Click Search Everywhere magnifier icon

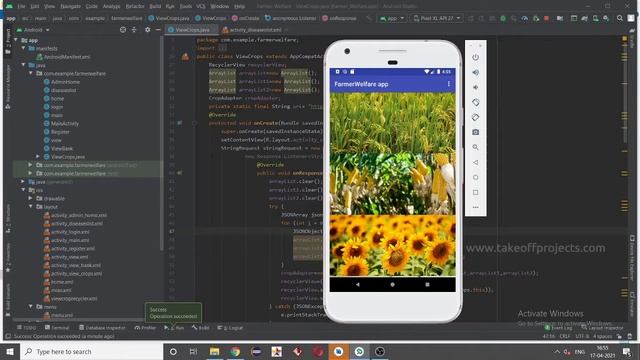coord(620,18)
